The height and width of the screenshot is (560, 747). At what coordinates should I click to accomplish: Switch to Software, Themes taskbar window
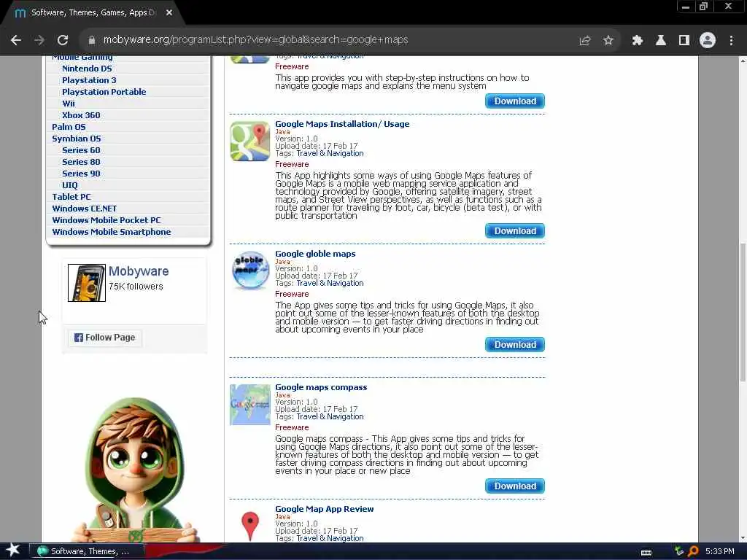[x=87, y=551]
